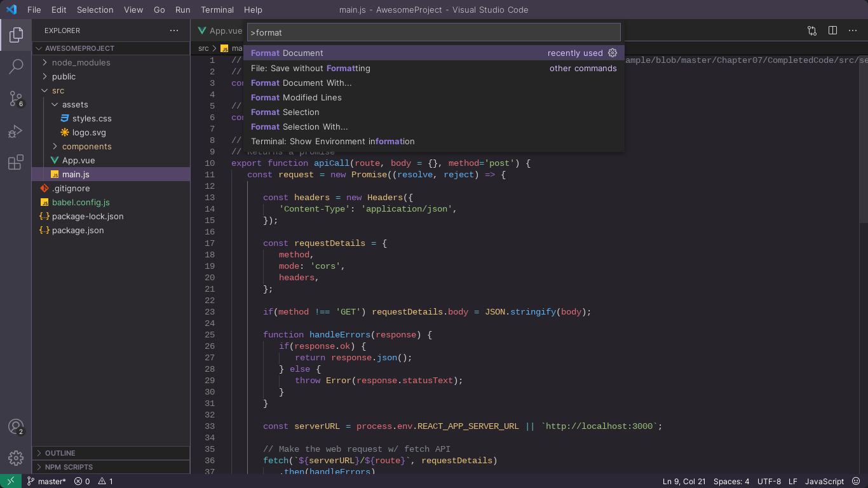Open the Edit menu
The height and width of the screenshot is (488, 868).
pos(58,10)
